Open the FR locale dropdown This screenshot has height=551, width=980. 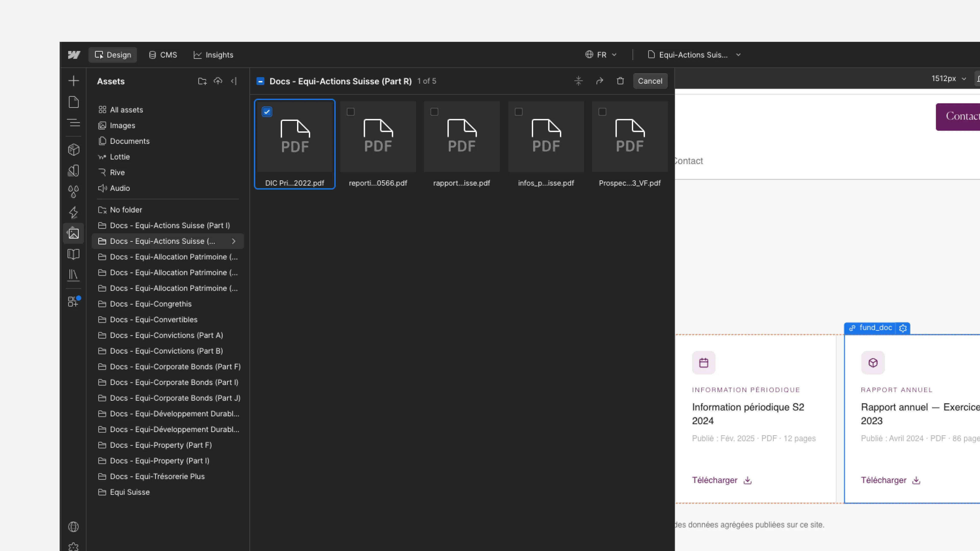pos(601,55)
